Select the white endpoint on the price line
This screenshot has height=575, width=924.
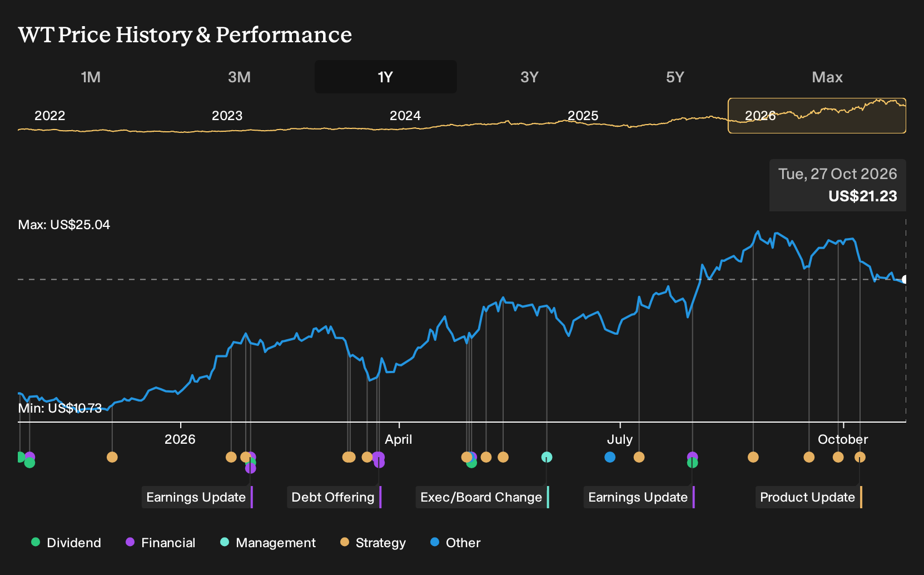(x=905, y=279)
